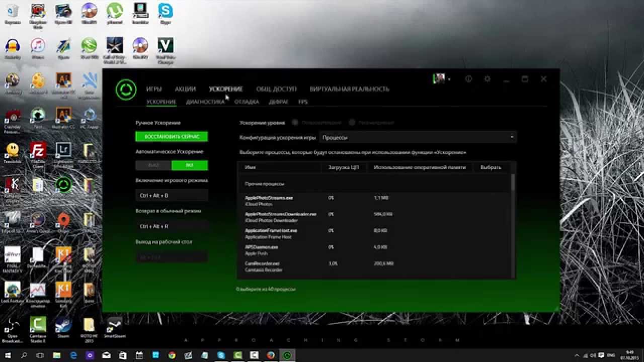This screenshot has width=644, height=362.
Task: Open Chrome from the taskbar
Action: [172, 355]
